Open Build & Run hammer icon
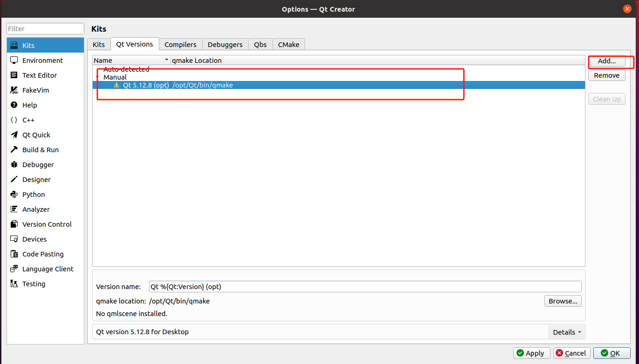 14,150
